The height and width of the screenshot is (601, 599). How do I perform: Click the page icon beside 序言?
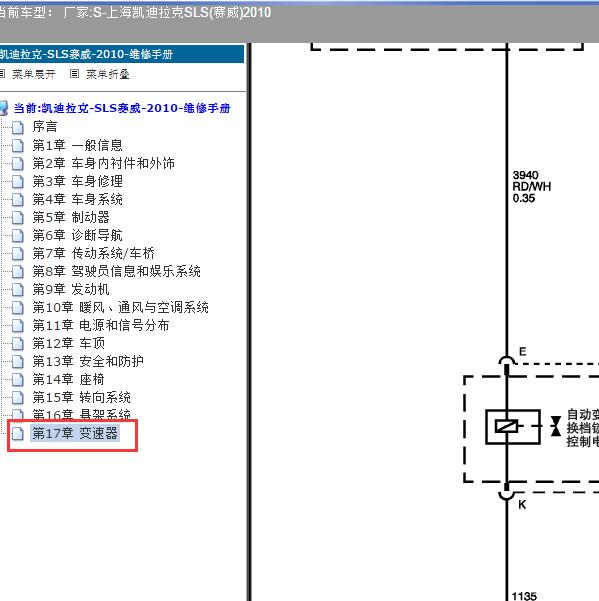[x=18, y=127]
